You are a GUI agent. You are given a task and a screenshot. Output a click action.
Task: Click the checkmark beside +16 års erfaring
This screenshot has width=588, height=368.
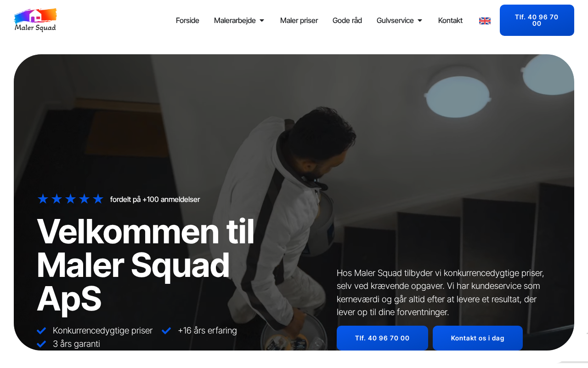click(x=166, y=331)
